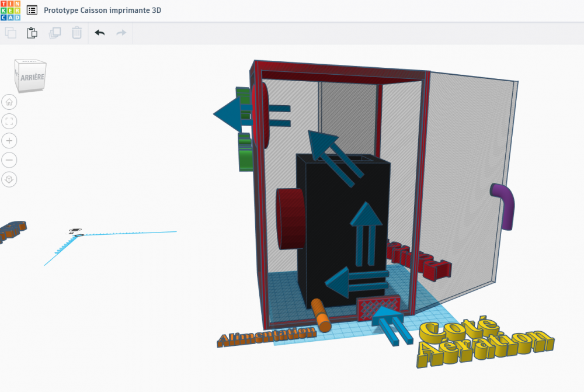This screenshot has height=392, width=584.
Task: Select the orange Alimentation text
Action: [267, 336]
